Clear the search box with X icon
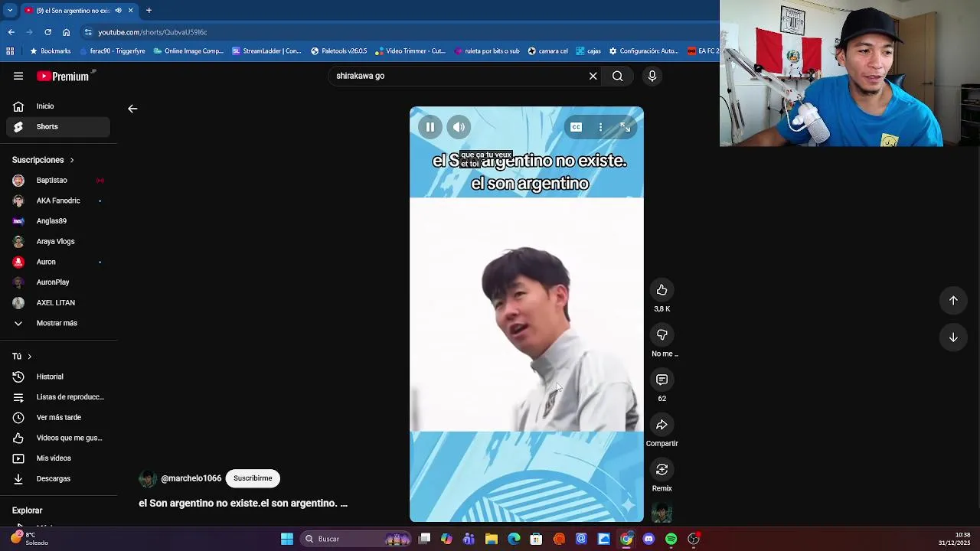This screenshot has height=551, width=980. 593,76
